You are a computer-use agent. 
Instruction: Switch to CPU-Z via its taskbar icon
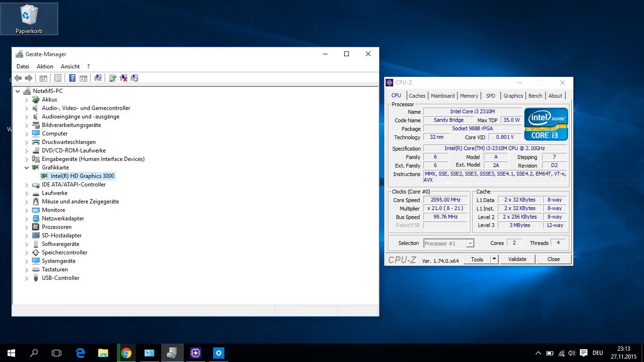(195, 353)
